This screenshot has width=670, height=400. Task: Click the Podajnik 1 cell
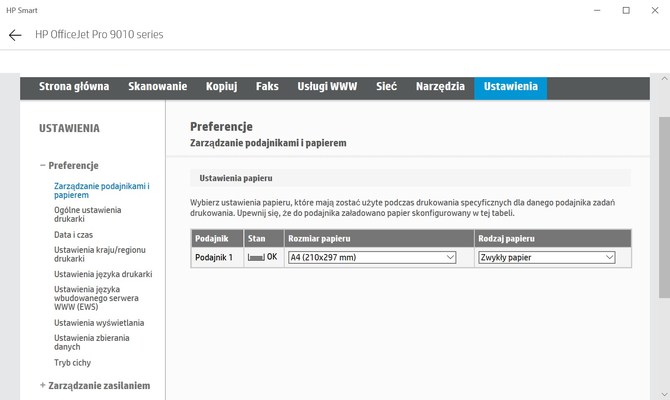coord(217,257)
